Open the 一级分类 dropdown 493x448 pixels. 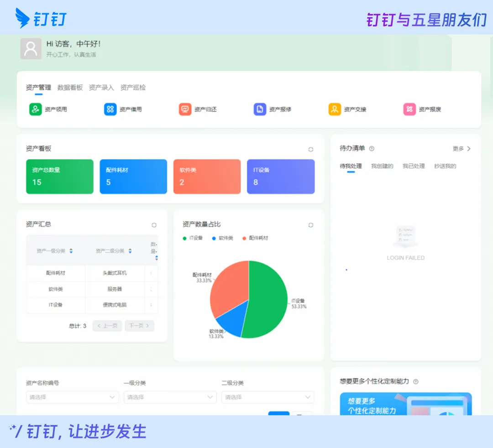[170, 397]
